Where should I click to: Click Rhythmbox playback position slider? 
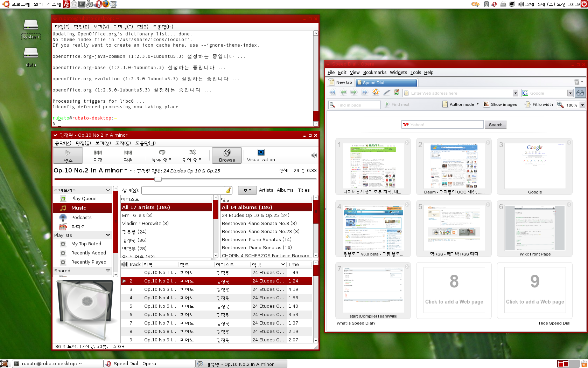click(x=158, y=179)
